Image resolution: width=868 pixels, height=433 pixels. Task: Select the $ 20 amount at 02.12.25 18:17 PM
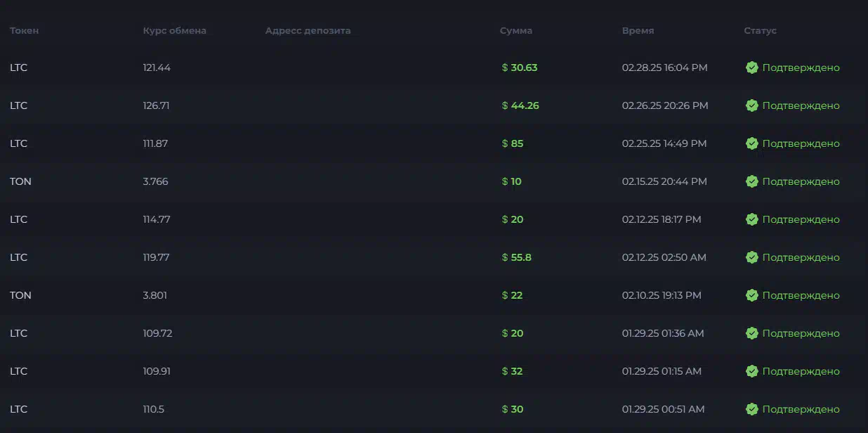(513, 219)
